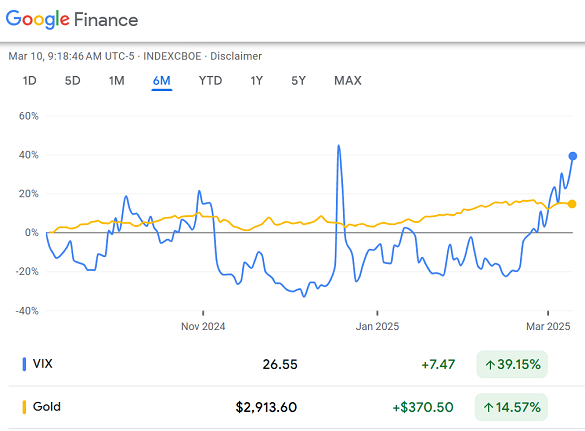585x431 pixels.
Task: Click the Jan 2025 axis label
Action: point(377,327)
